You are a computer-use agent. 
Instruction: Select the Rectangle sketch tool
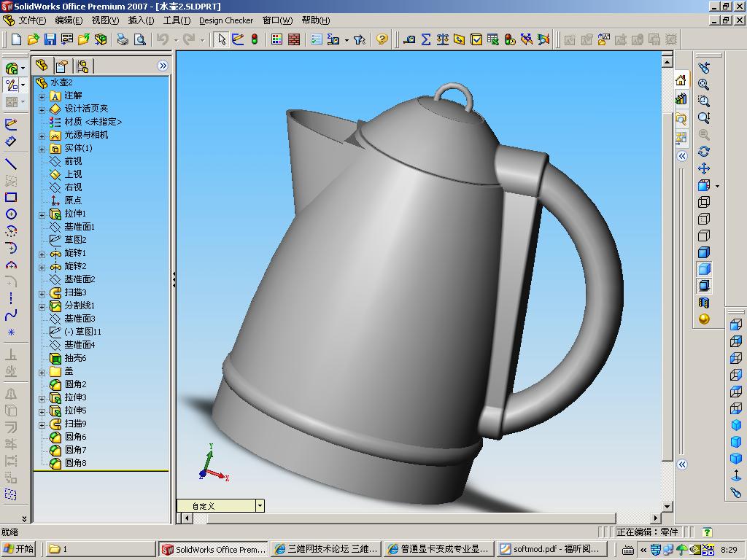coord(11,197)
